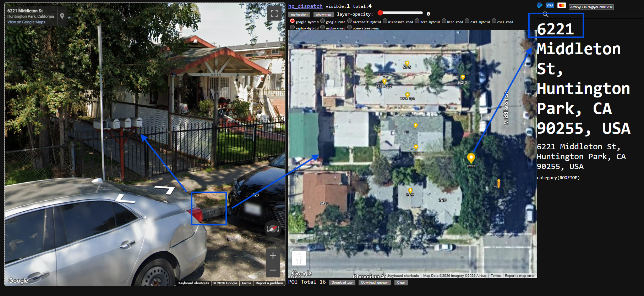Open the hp_dispatch link
This screenshot has height=296, width=644.
click(x=305, y=6)
